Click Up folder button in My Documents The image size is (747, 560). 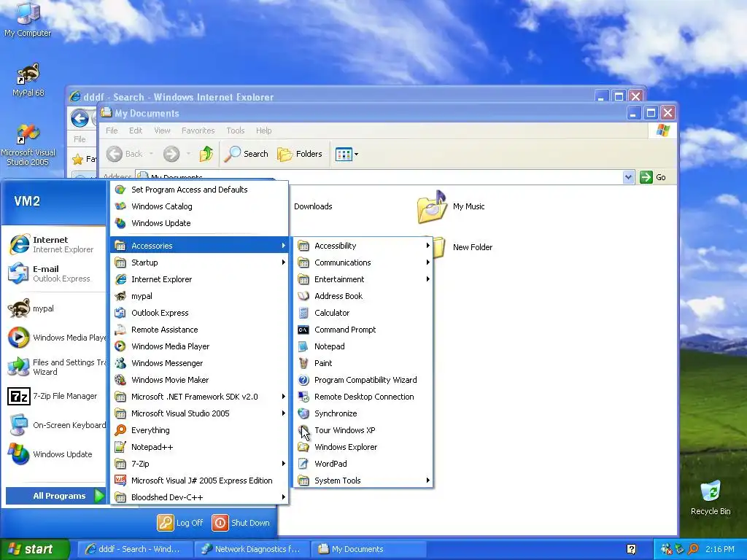pos(206,154)
